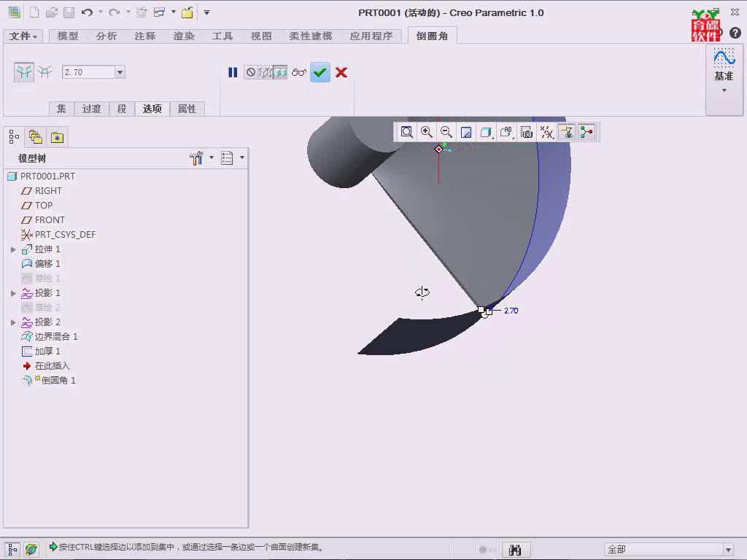The height and width of the screenshot is (560, 747).
Task: Click the Open file icon
Action: pos(52,12)
